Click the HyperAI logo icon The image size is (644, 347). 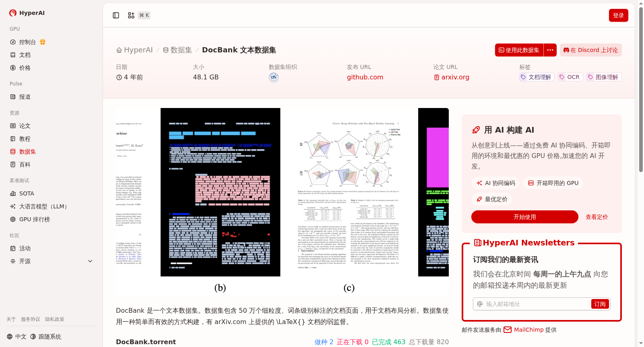[13, 13]
